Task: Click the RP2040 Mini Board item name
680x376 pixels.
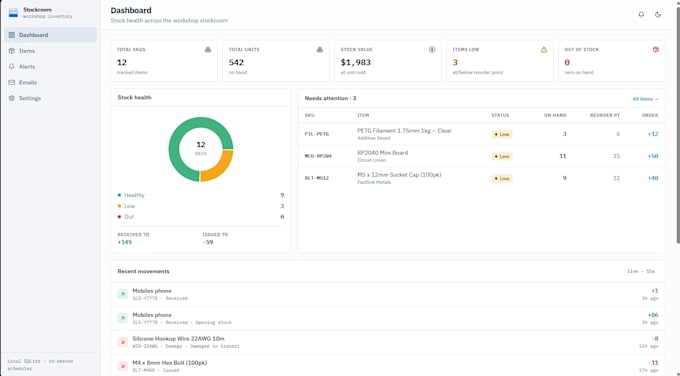Action: coord(382,153)
